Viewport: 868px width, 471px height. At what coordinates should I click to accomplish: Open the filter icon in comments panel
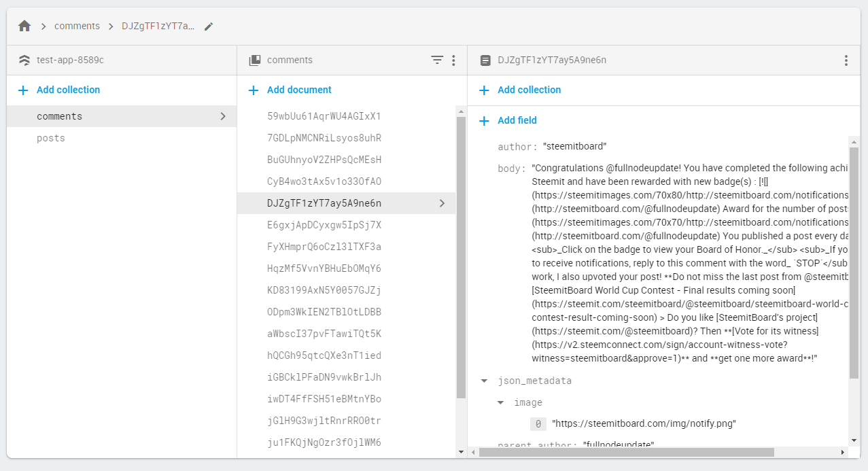pyautogui.click(x=437, y=60)
